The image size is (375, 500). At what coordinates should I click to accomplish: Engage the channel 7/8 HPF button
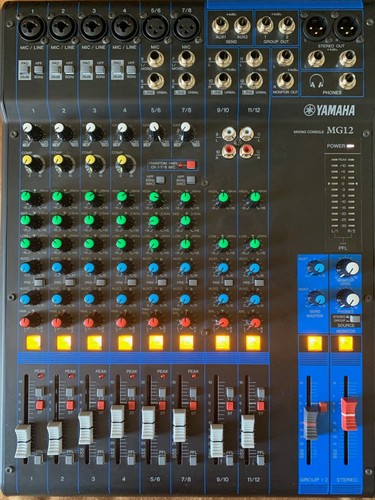click(191, 180)
